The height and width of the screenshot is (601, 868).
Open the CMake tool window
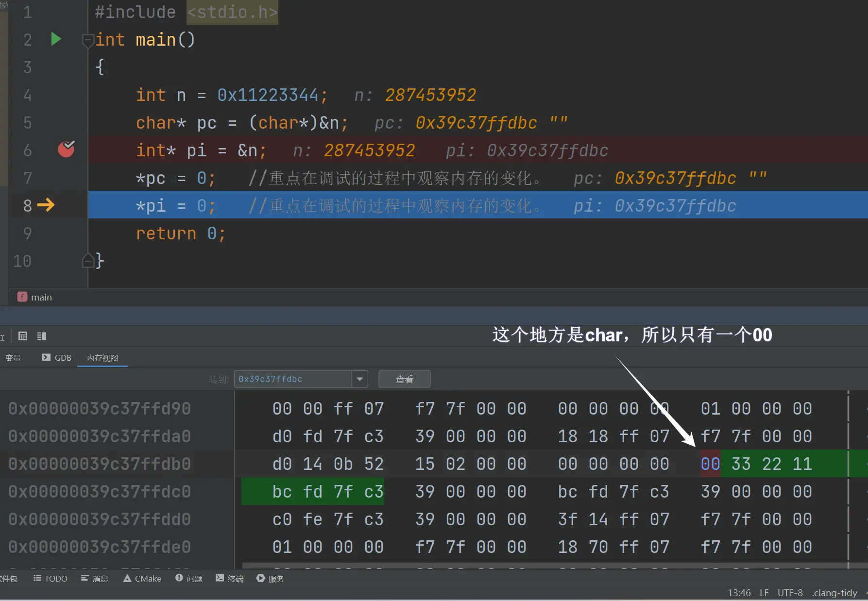click(x=142, y=578)
